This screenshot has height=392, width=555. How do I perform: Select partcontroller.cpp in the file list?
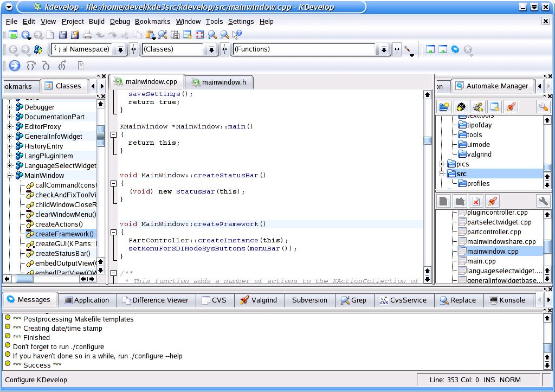coord(493,232)
